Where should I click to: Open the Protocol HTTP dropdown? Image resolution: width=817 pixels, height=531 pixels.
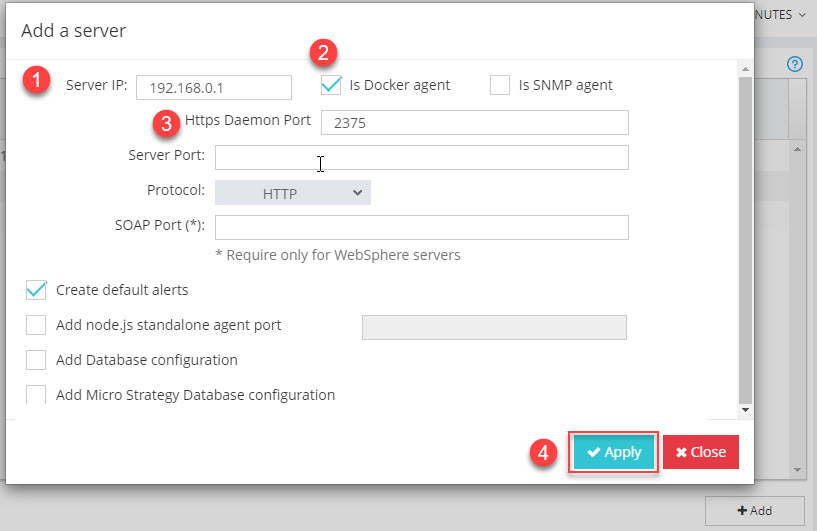pos(293,193)
